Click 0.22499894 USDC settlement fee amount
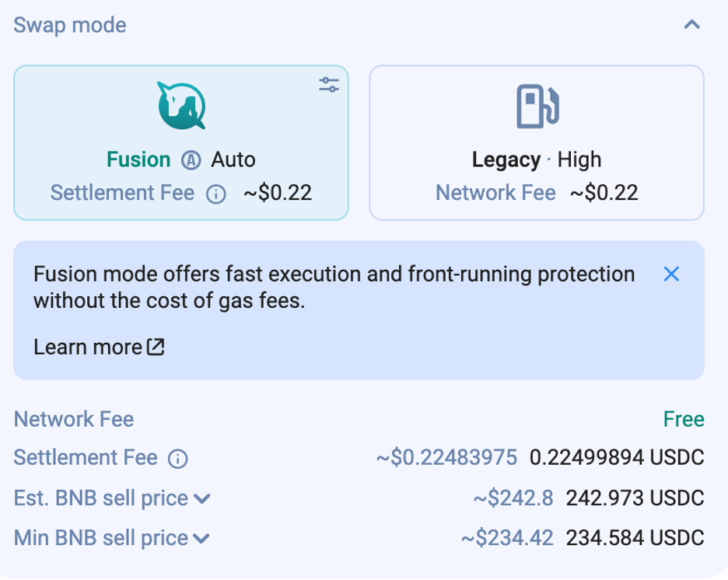This screenshot has height=580, width=728. tap(617, 458)
